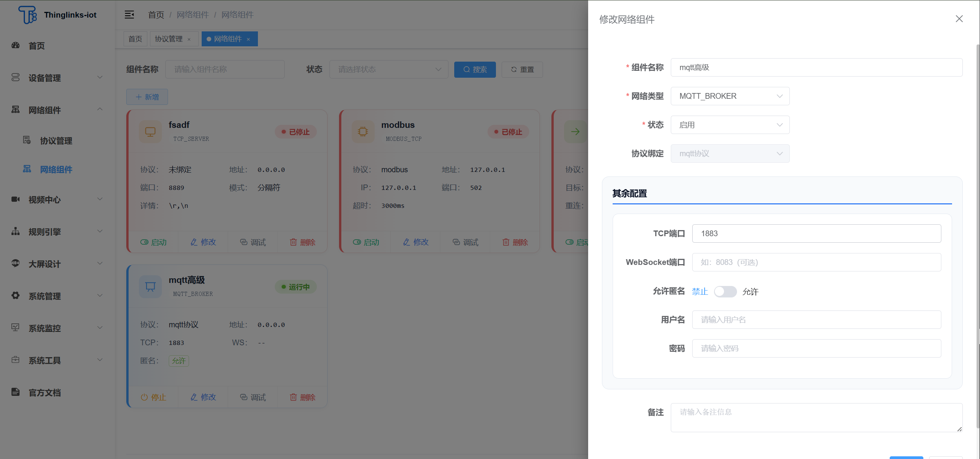The height and width of the screenshot is (459, 980).
Task: Click the fsadf card monitor icon
Action: click(150, 132)
